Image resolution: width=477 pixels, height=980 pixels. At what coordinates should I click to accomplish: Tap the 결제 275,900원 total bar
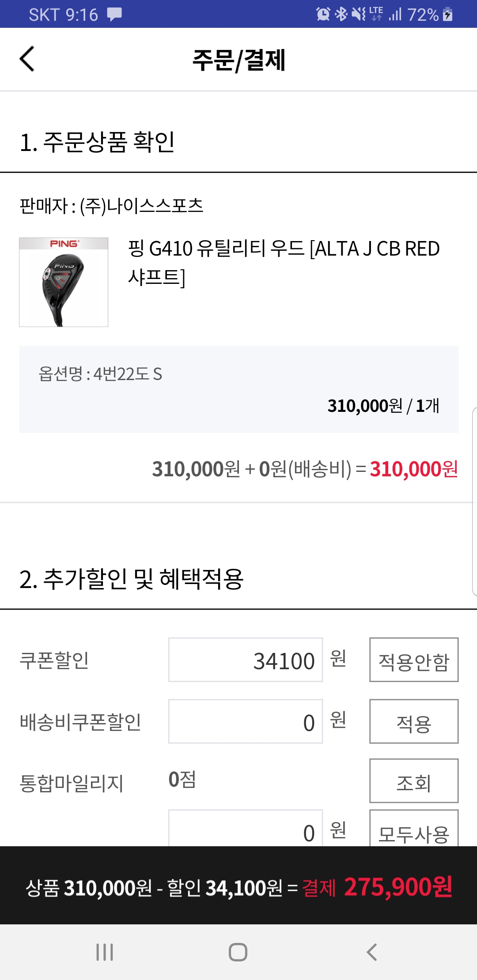tap(238, 886)
